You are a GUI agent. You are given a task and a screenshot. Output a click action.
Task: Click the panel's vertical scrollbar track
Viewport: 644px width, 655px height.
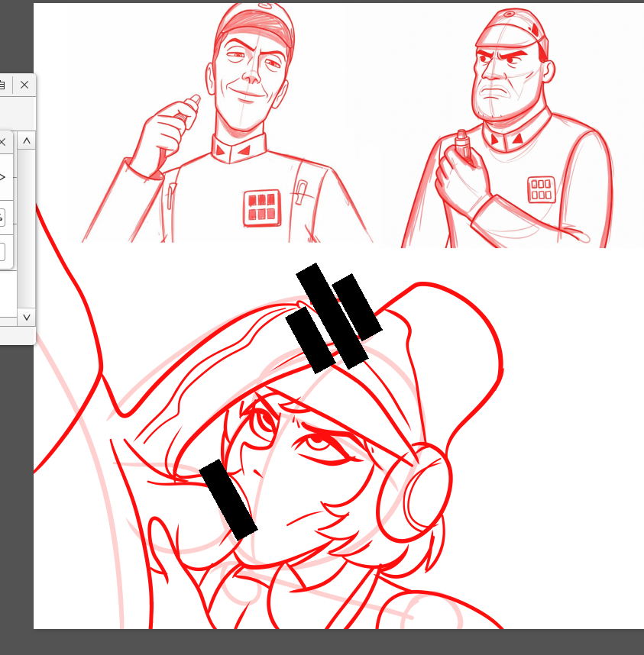coord(26,229)
